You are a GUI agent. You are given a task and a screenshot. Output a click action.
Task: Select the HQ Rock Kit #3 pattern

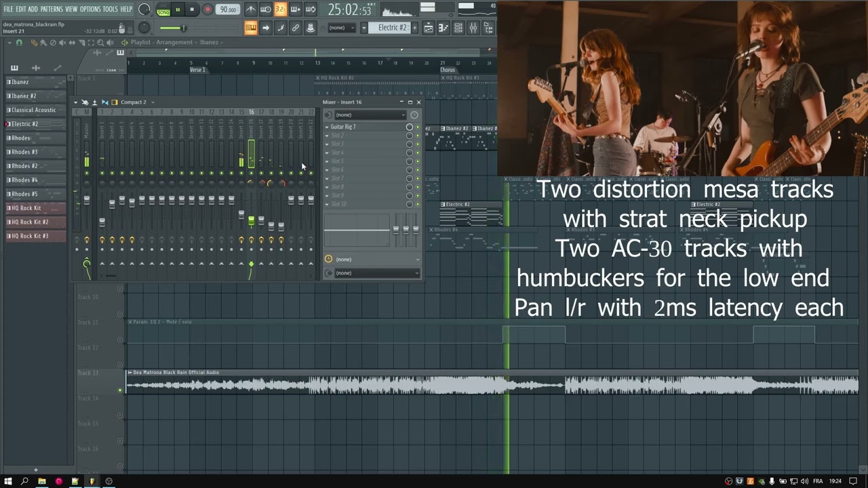click(x=36, y=236)
